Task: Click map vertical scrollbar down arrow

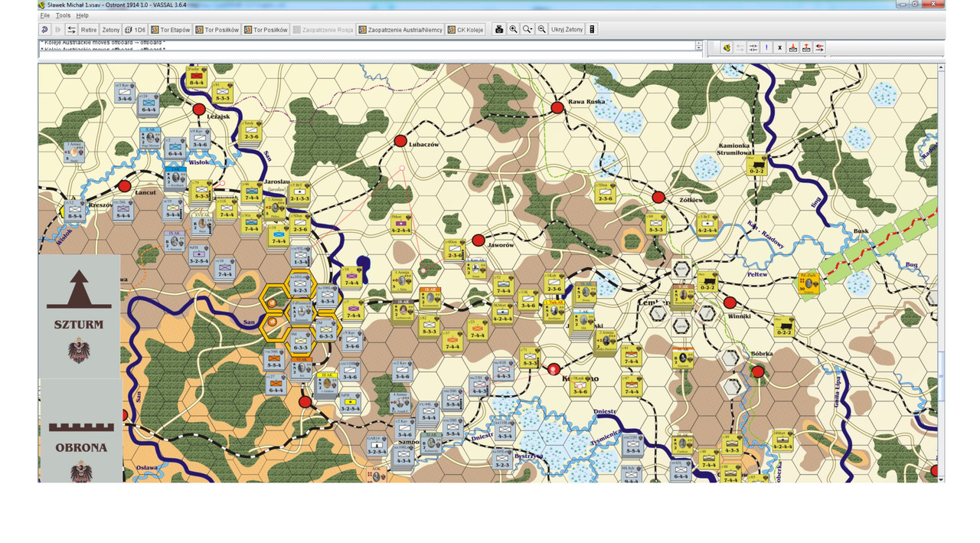Action: pos(941,478)
